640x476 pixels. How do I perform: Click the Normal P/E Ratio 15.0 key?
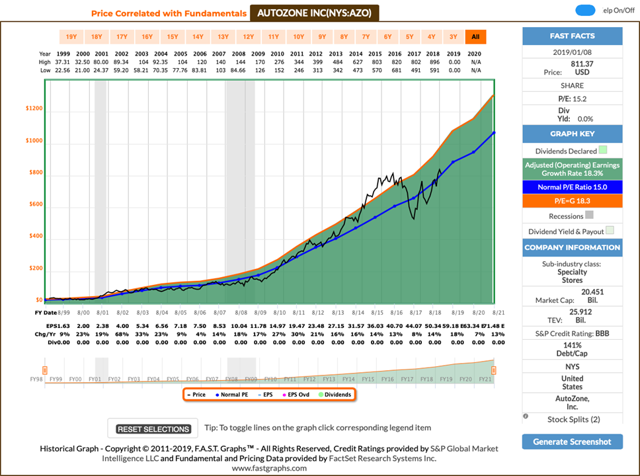[572, 187]
